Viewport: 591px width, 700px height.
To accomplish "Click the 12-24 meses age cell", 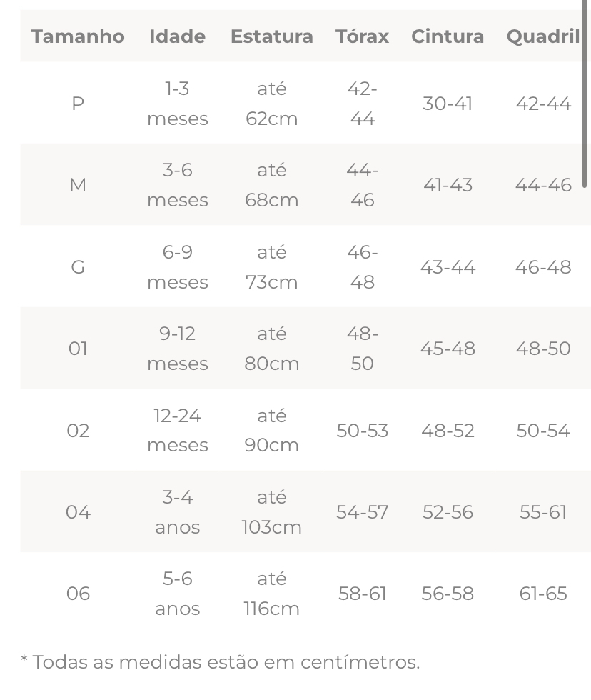I will point(178,430).
